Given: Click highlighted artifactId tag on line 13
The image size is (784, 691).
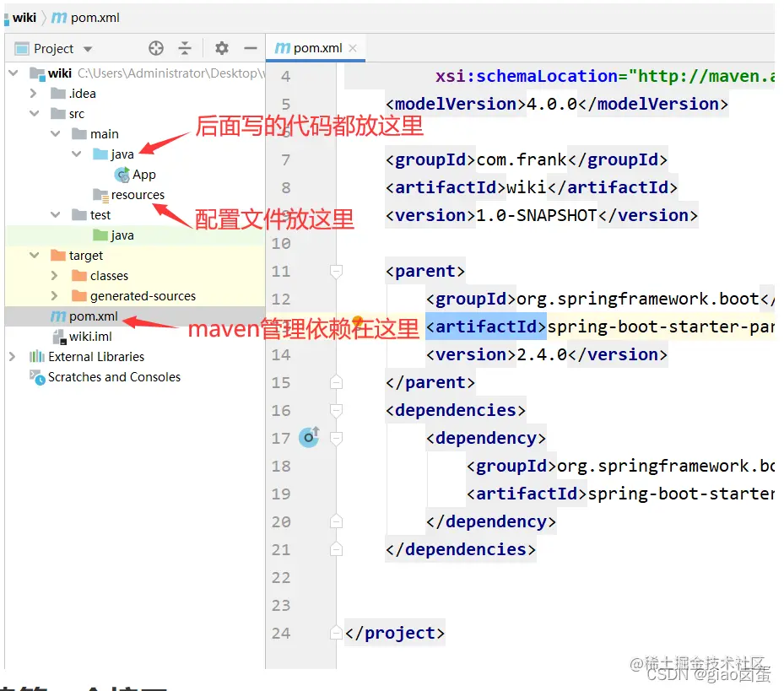Looking at the screenshot, I should [485, 327].
